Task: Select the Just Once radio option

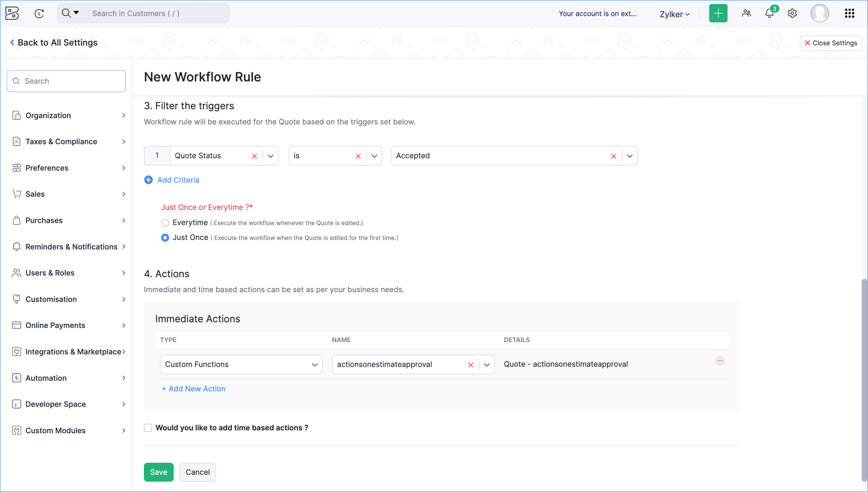Action: click(x=165, y=238)
